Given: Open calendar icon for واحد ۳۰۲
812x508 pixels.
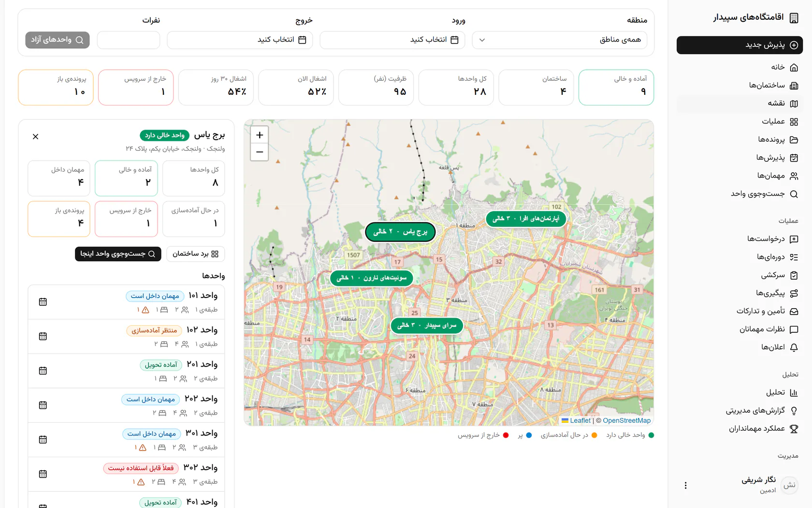Looking at the screenshot, I should point(43,474).
